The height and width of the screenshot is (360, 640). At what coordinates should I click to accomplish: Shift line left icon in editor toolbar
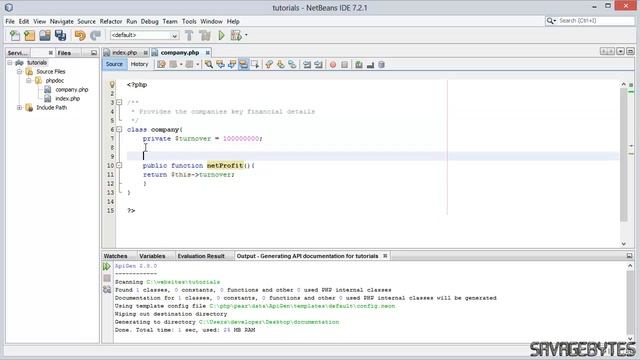[x=307, y=64]
